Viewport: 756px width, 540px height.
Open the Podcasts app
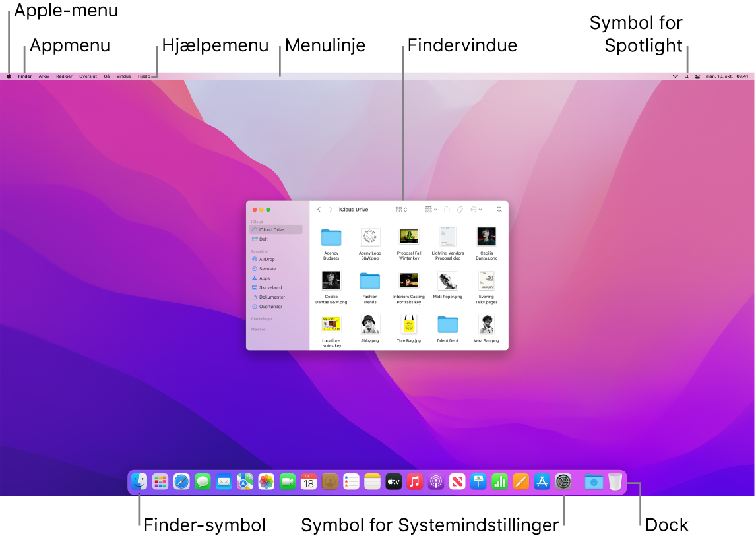click(436, 482)
